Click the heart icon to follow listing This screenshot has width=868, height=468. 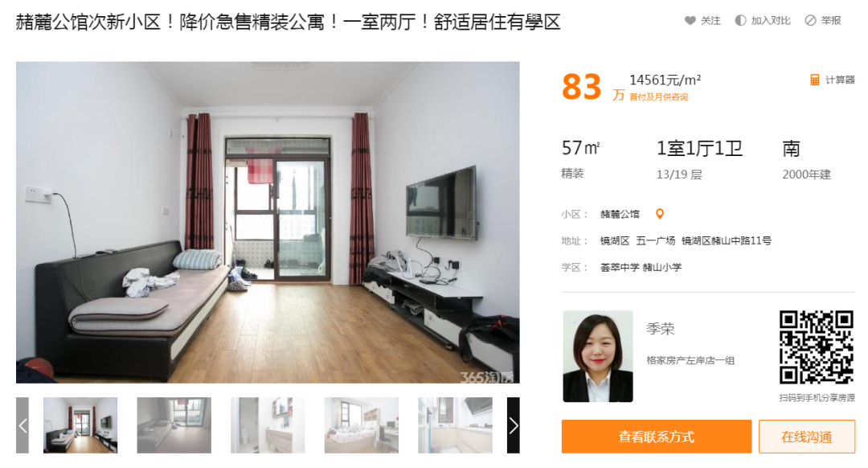690,20
